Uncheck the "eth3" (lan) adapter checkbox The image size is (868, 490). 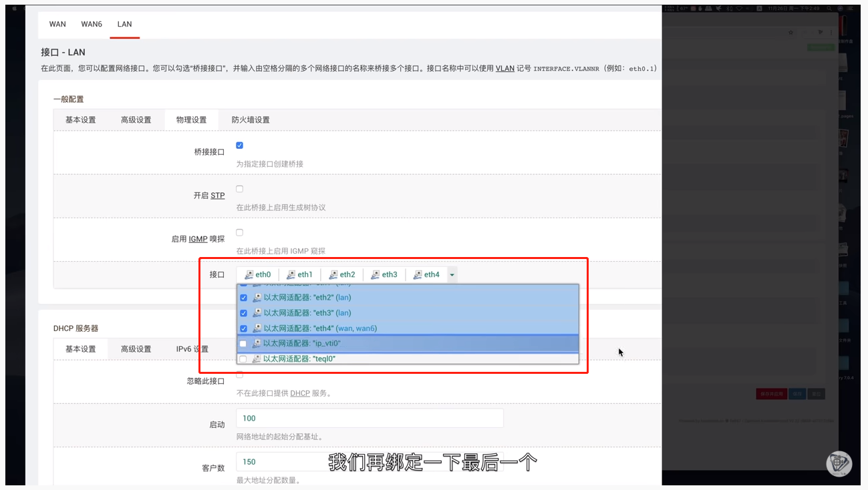(243, 313)
